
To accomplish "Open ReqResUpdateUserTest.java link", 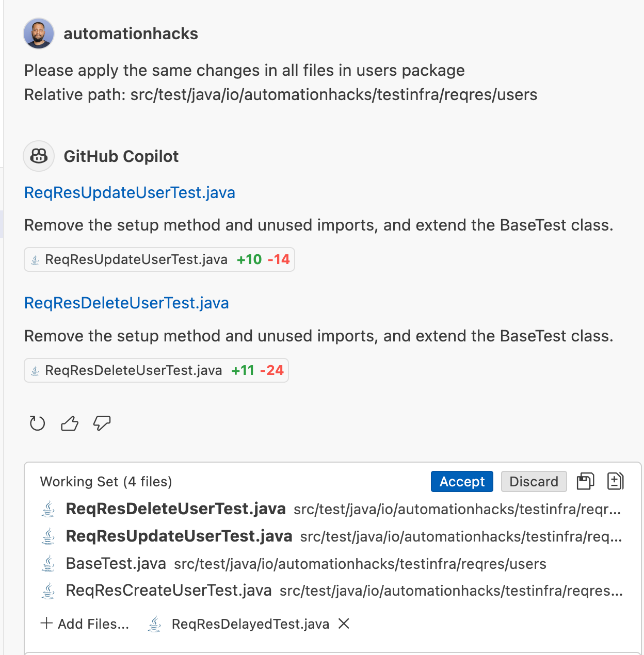I will (130, 192).
